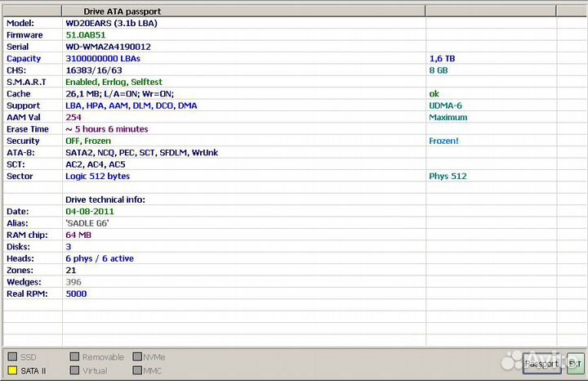Click the Drive ATA passport column header
This screenshot has width=588, height=381.
[x=122, y=11]
